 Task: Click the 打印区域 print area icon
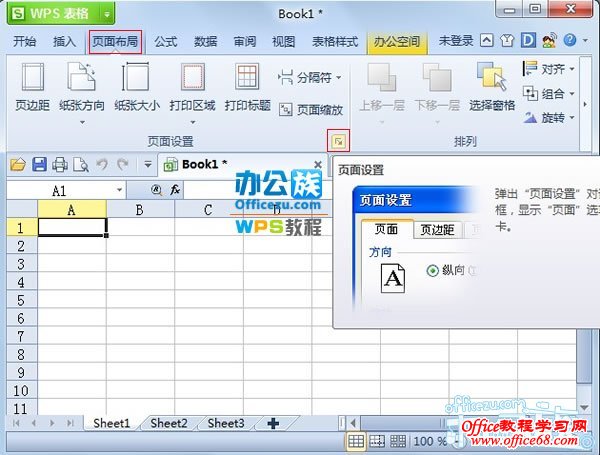tap(192, 78)
